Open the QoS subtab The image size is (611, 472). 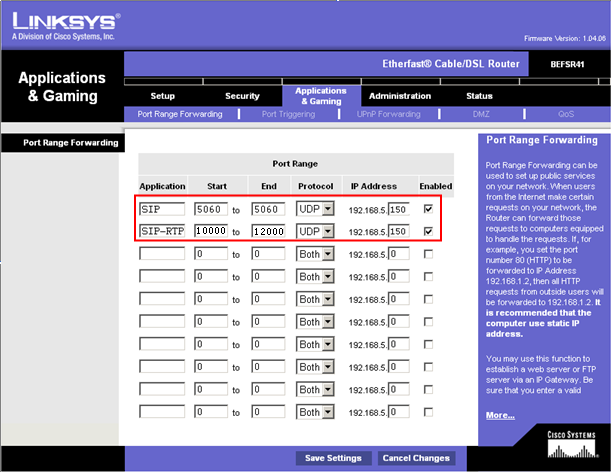[566, 114]
